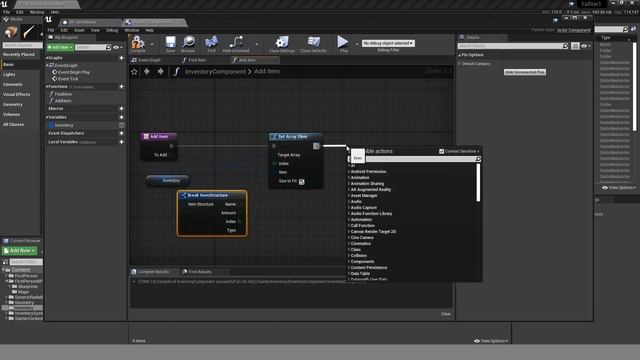Collapse the Pin Options section
640x360 pixels.
click(x=460, y=55)
